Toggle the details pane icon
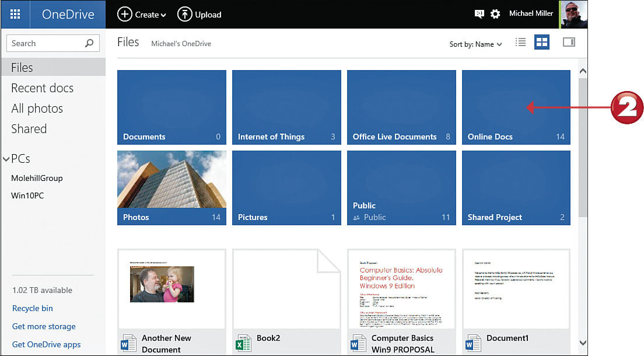Image resolution: width=644 pixels, height=356 pixels. [x=569, y=42]
